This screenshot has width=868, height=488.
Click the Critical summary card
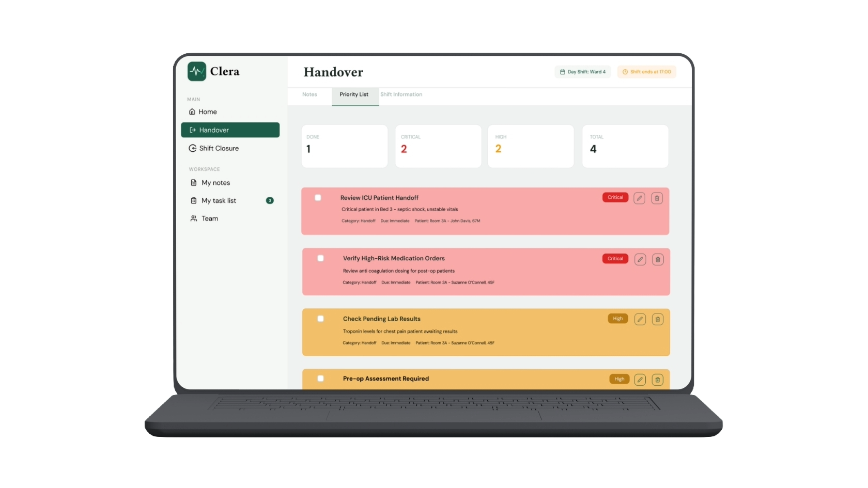438,146
